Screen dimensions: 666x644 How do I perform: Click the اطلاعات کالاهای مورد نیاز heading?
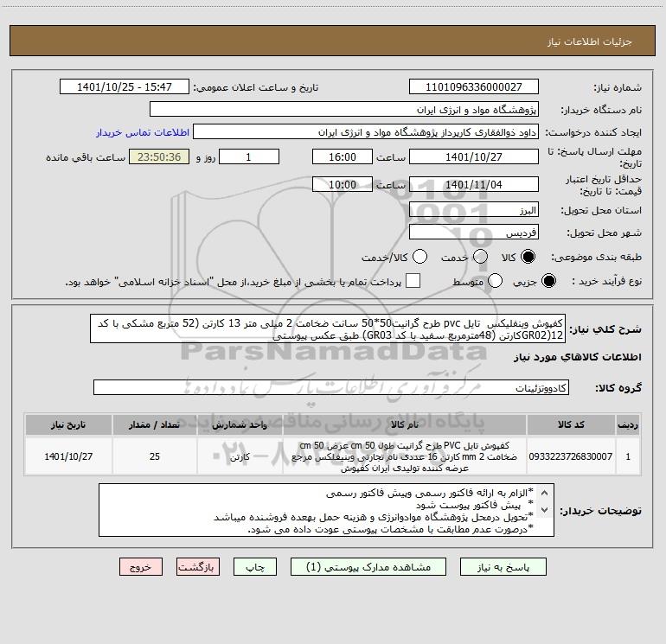coord(577,357)
